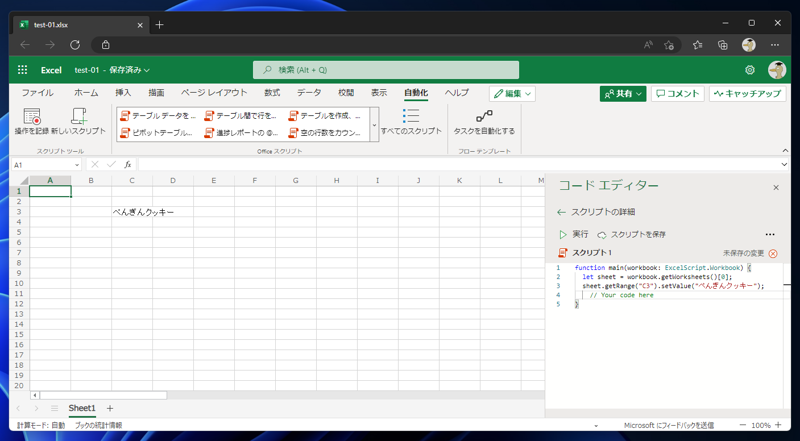
Task: Open the テーブルを作成 sample script
Action: [324, 116]
